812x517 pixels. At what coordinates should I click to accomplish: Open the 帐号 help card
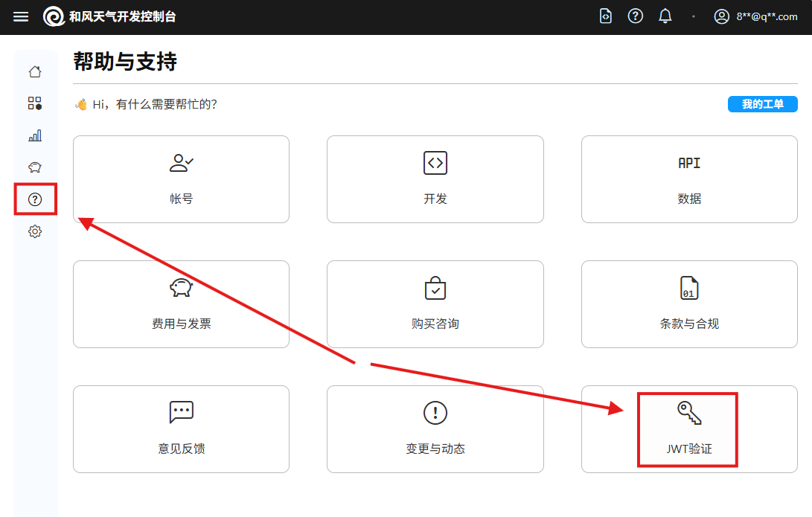(181, 179)
